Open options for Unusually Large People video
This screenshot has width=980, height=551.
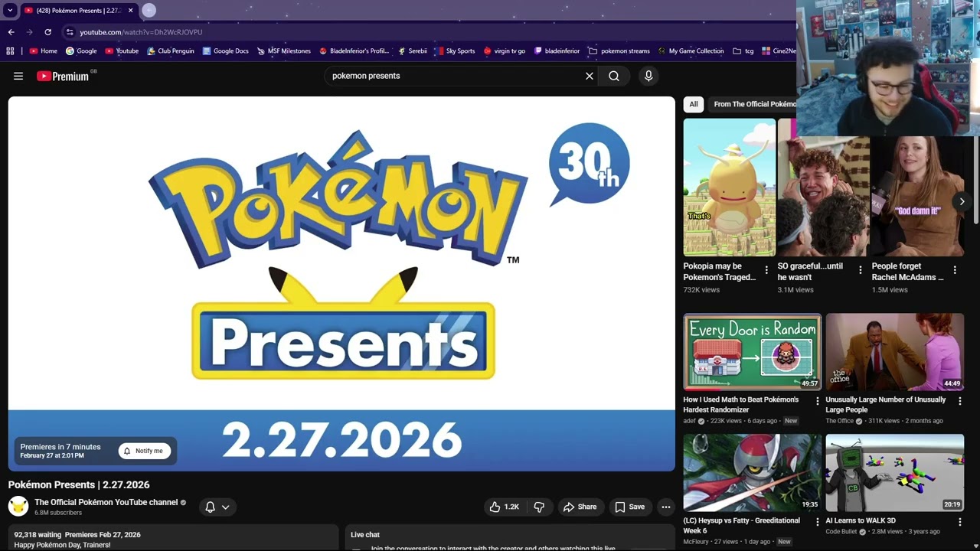959,401
